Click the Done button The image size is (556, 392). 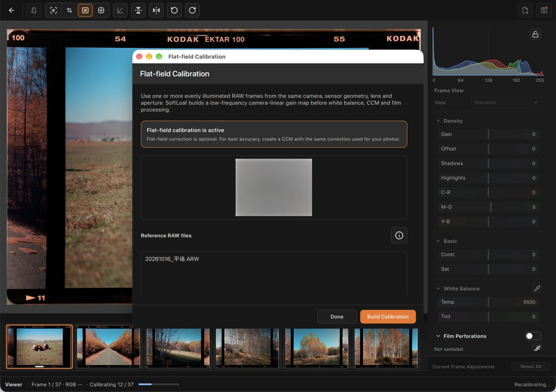pyautogui.click(x=337, y=317)
